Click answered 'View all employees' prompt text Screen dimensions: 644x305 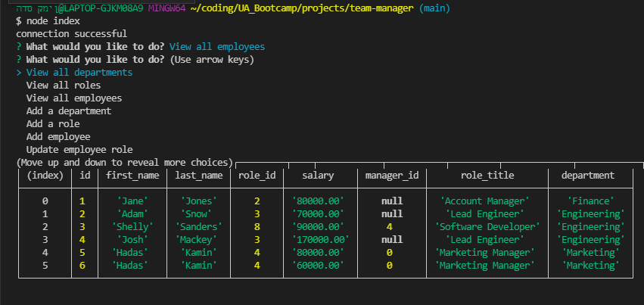tap(217, 47)
